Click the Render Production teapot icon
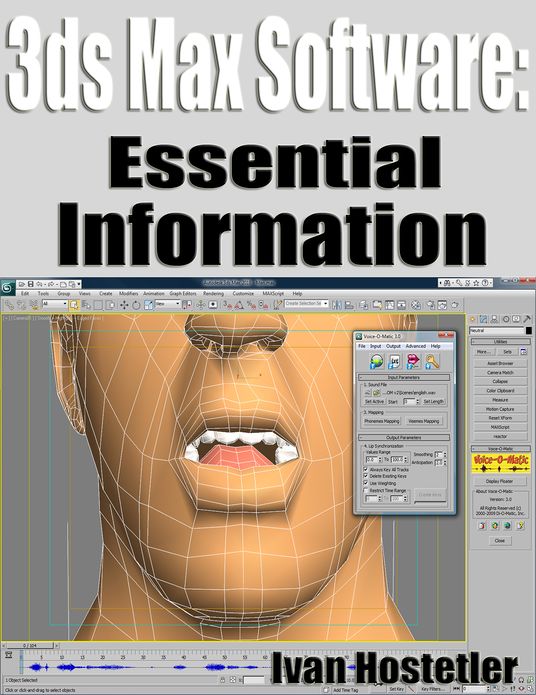This screenshot has width=536, height=695. click(x=454, y=305)
